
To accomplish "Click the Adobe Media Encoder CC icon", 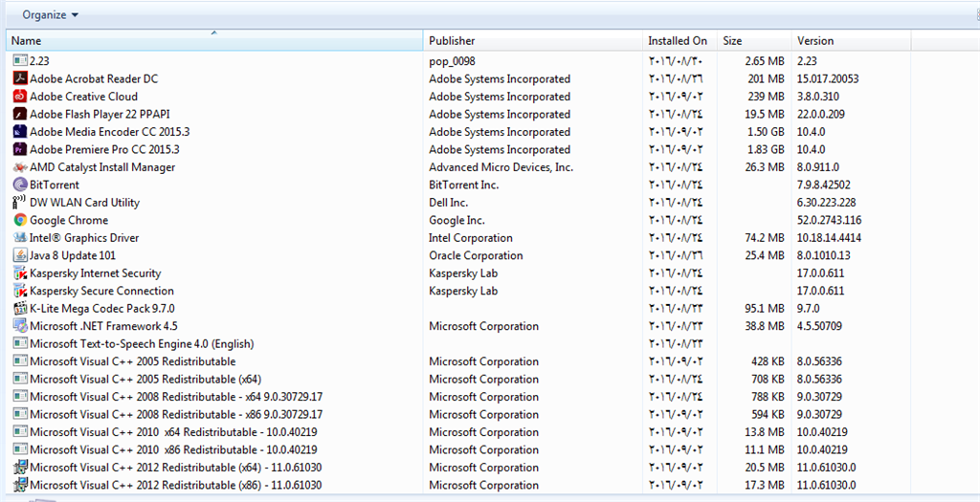I will pos(20,132).
